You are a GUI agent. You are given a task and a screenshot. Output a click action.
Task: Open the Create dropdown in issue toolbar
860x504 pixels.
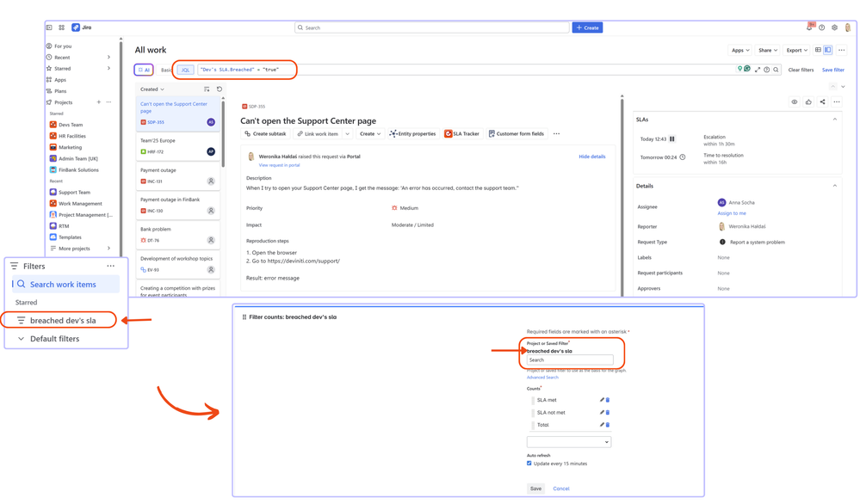pos(369,133)
